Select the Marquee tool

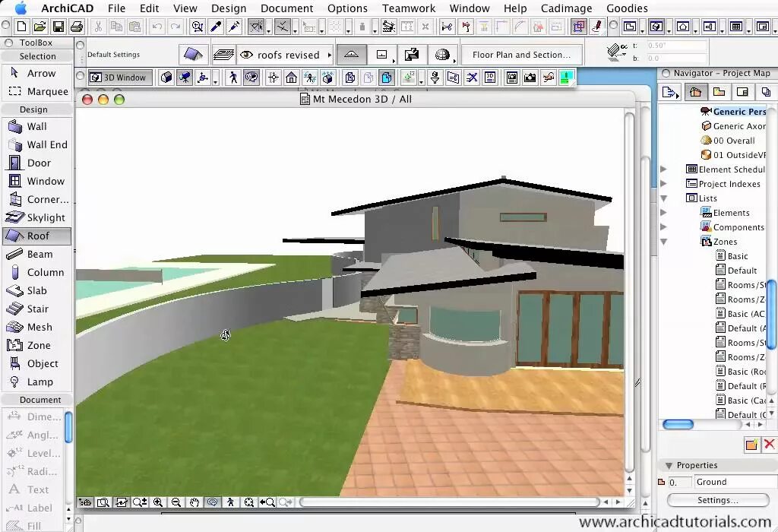pyautogui.click(x=36, y=92)
